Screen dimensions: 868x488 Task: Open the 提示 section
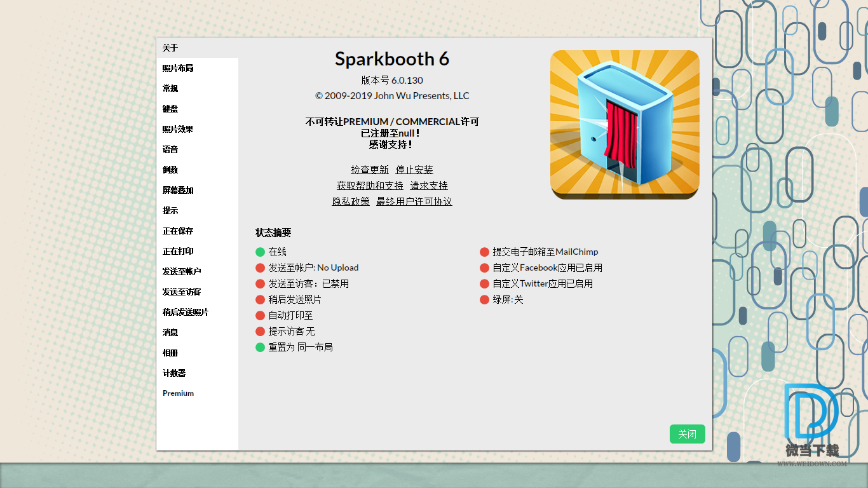click(x=197, y=210)
